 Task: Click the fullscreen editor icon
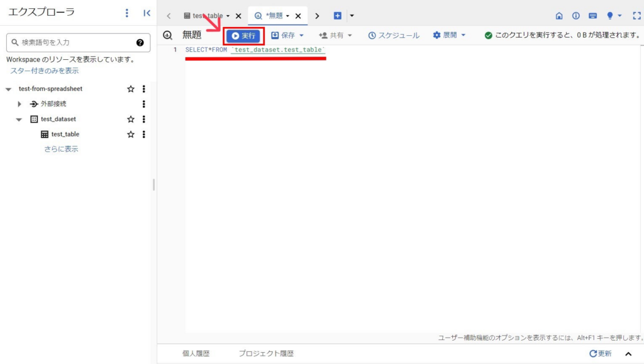tap(636, 16)
